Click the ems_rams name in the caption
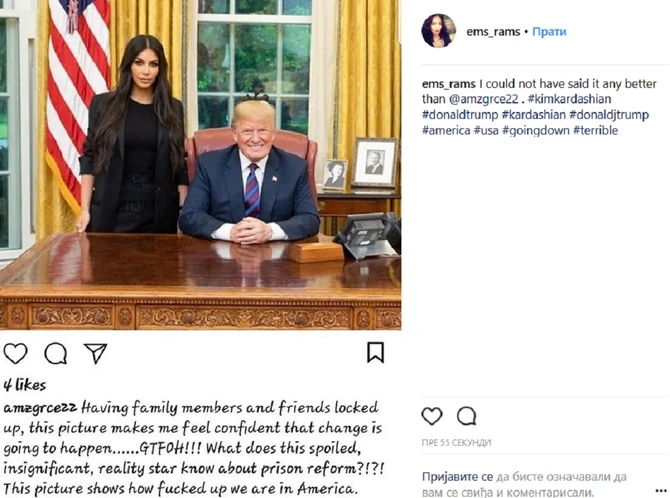 coord(449,84)
